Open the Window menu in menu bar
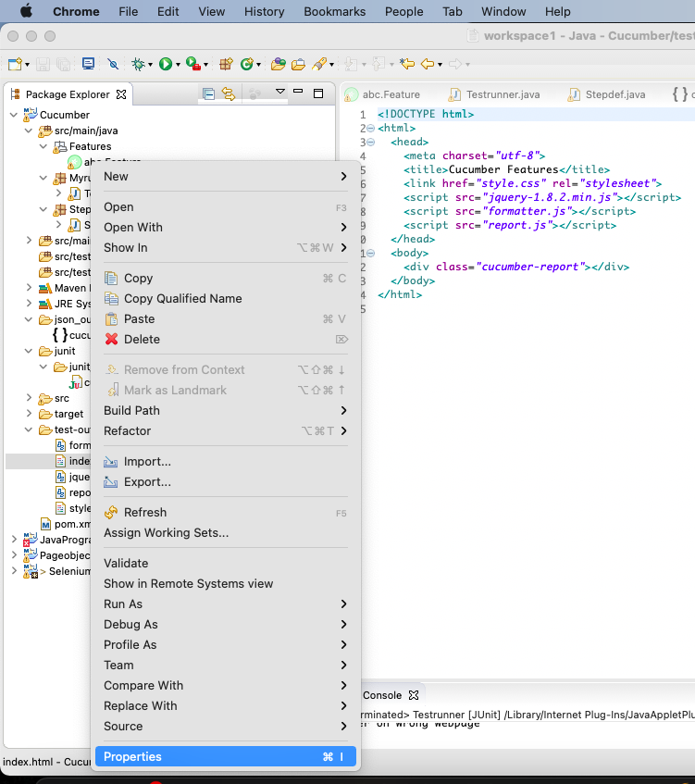This screenshot has width=695, height=784. point(503,11)
